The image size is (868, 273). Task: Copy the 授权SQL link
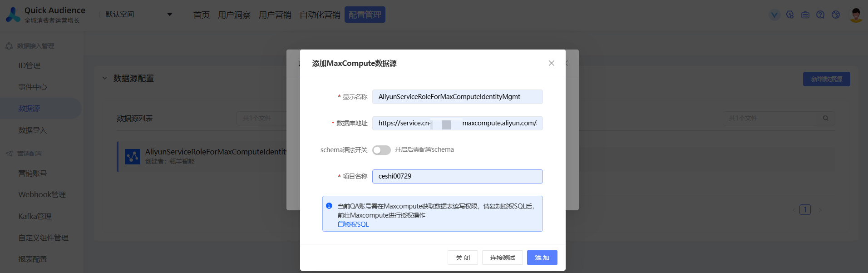(x=353, y=224)
